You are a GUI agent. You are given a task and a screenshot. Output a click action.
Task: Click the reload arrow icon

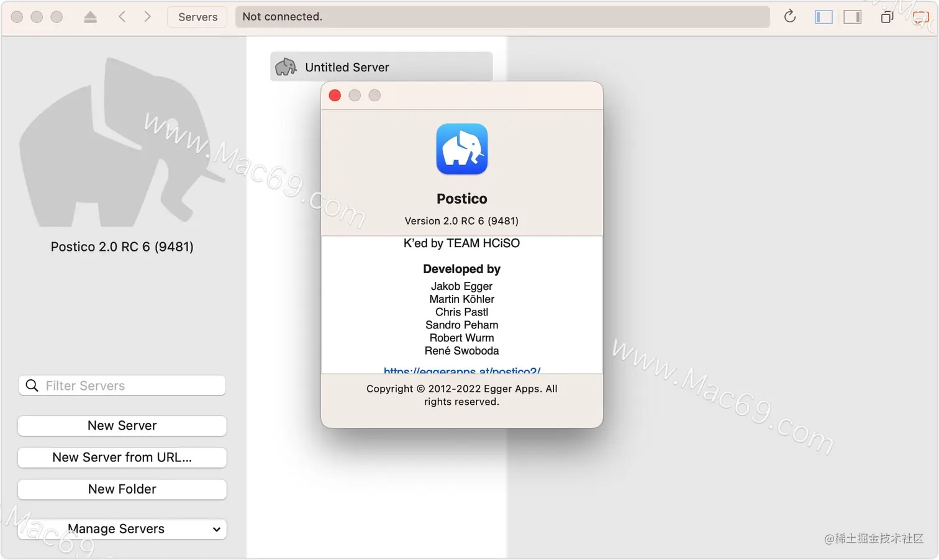790,17
